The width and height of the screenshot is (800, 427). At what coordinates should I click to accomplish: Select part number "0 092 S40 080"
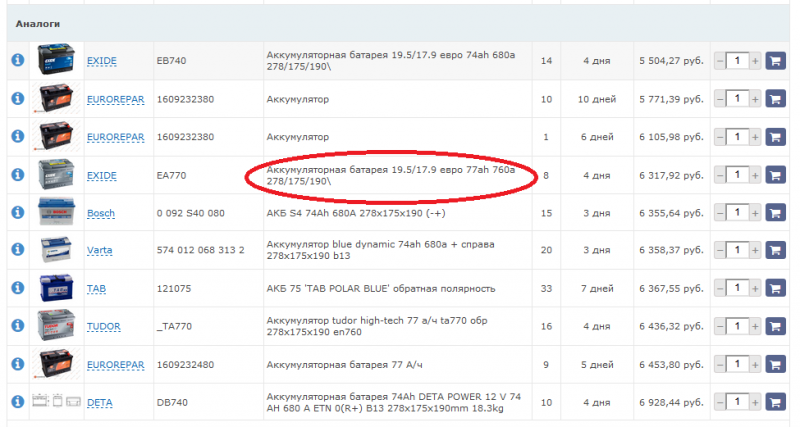(x=190, y=213)
